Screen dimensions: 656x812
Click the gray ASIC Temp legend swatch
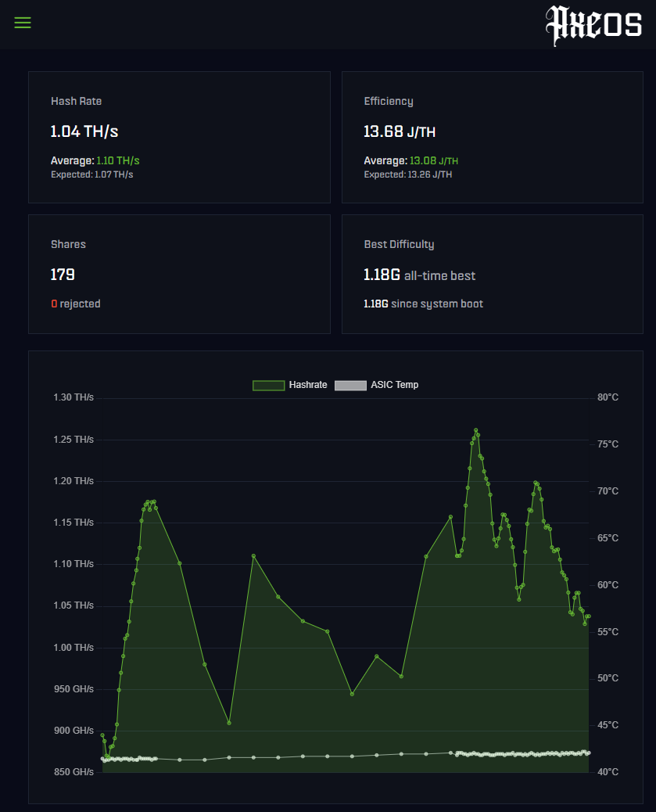[x=350, y=385]
